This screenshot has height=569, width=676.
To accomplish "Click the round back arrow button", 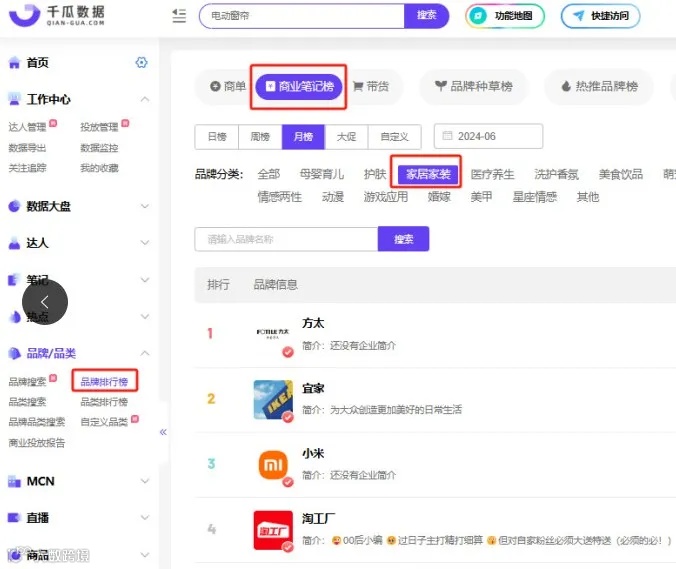I will click(x=45, y=302).
